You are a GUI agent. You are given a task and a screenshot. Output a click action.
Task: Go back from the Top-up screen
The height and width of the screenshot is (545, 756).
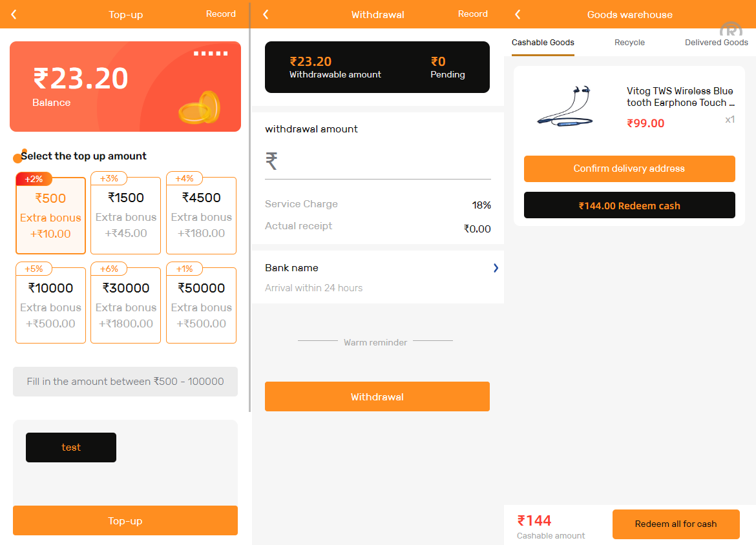pos(14,14)
